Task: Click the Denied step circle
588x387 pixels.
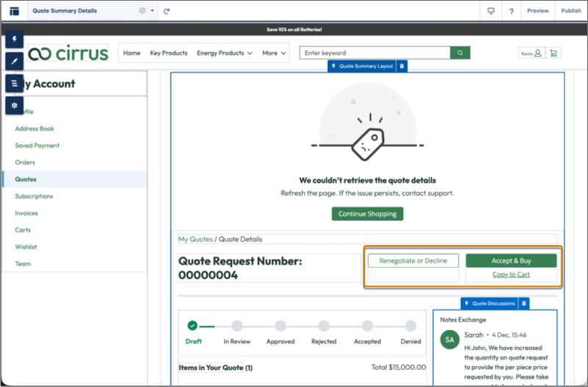Action: pyautogui.click(x=410, y=325)
